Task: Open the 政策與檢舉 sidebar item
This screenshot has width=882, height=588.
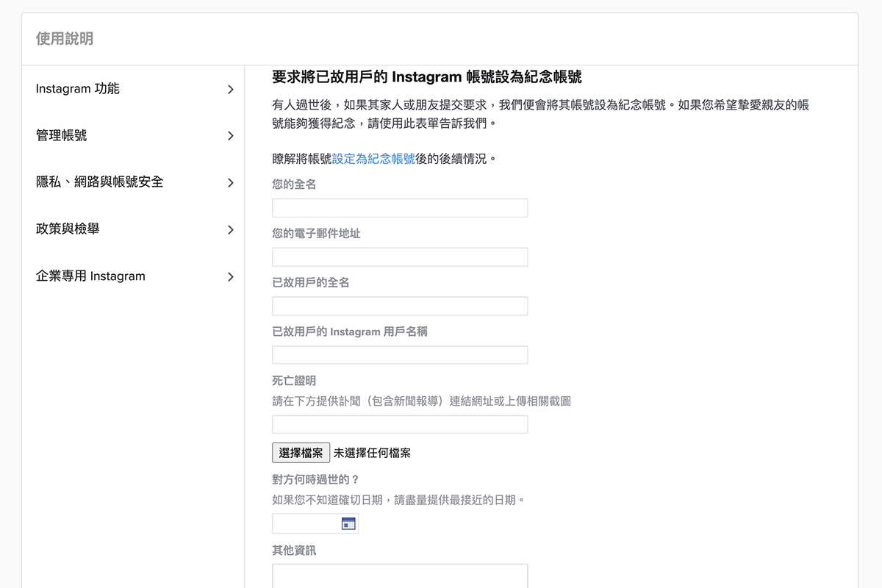Action: (62, 229)
